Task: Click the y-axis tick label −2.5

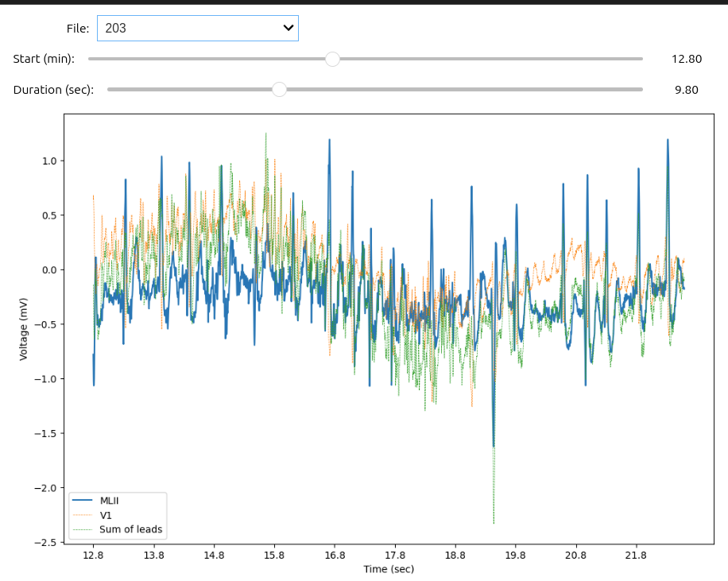Action: [45, 543]
